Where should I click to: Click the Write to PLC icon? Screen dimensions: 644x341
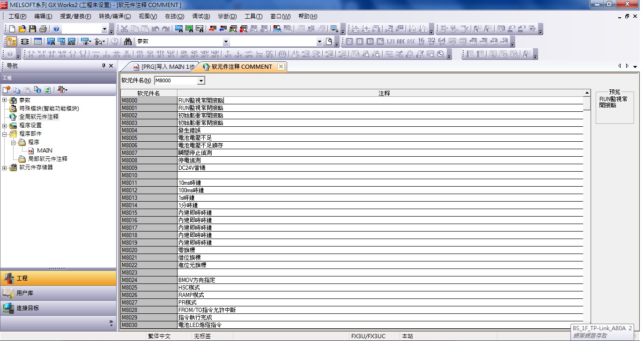click(x=212, y=29)
